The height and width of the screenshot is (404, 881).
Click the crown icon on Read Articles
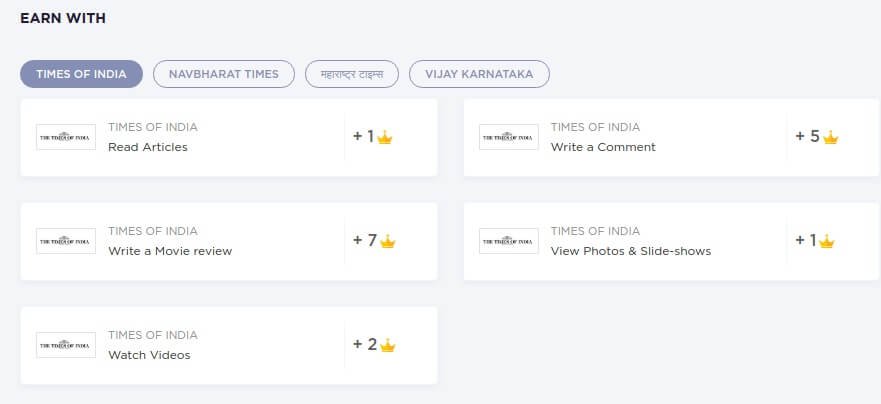(x=384, y=137)
